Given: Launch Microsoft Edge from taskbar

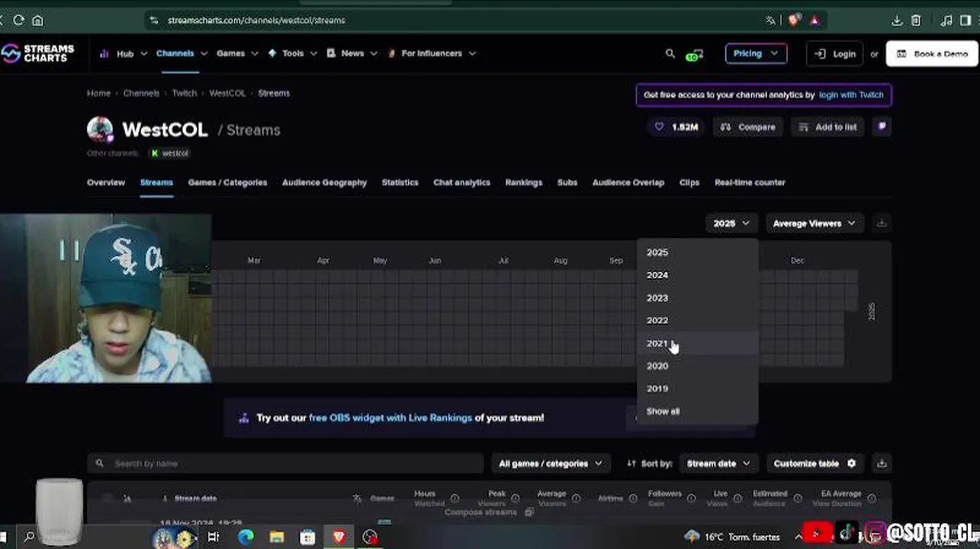Looking at the screenshot, I should (246, 538).
